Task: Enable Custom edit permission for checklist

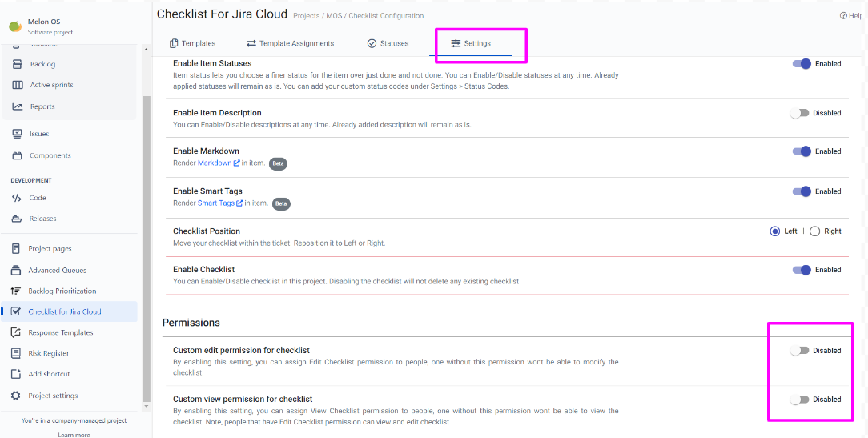Action: click(x=799, y=351)
